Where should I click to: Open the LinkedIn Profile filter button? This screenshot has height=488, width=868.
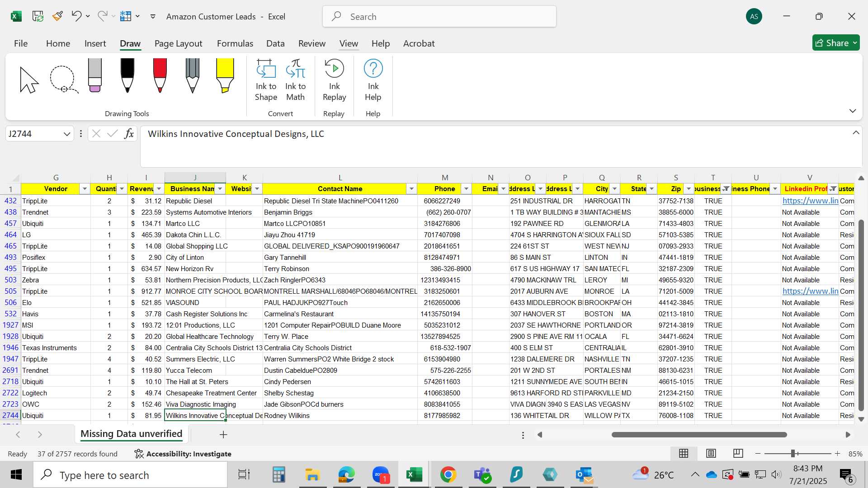click(833, 189)
